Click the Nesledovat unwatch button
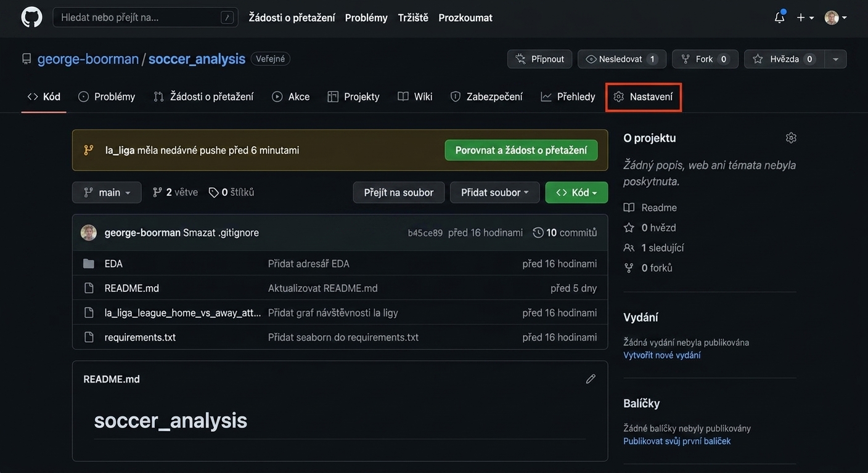The width and height of the screenshot is (868, 473). click(622, 59)
